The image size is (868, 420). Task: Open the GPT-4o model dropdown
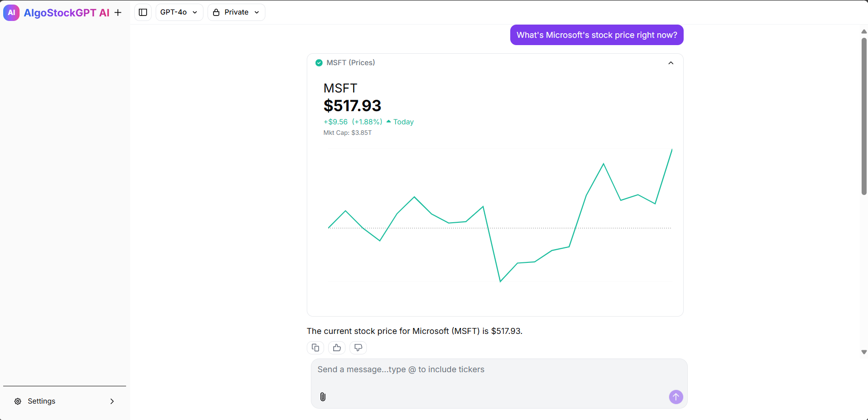coord(179,12)
